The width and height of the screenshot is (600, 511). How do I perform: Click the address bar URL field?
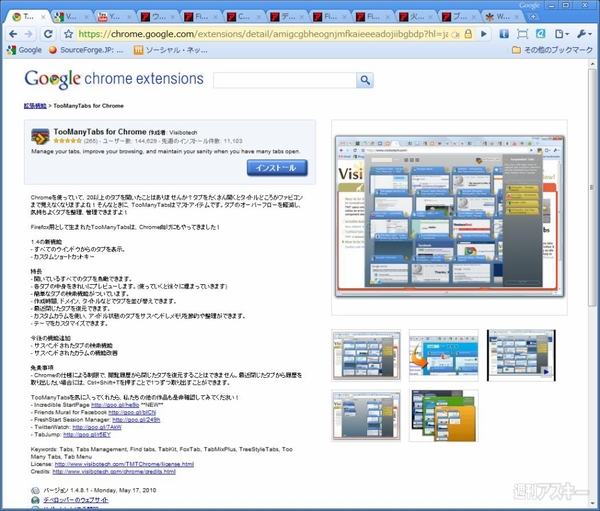(262, 34)
